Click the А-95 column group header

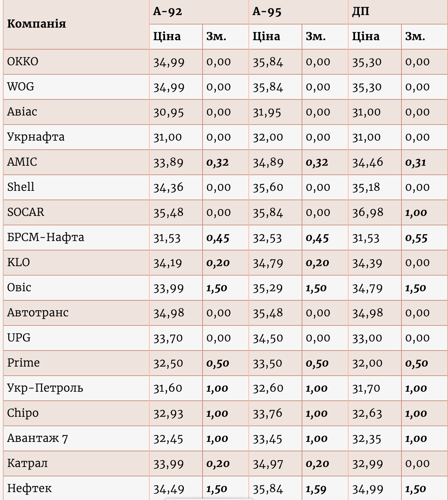pos(267,11)
